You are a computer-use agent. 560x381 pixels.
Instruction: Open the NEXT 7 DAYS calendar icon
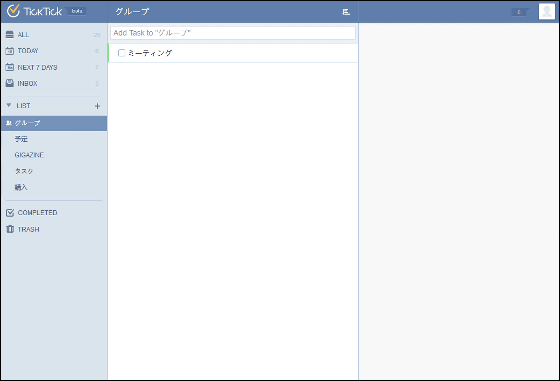pos(10,67)
